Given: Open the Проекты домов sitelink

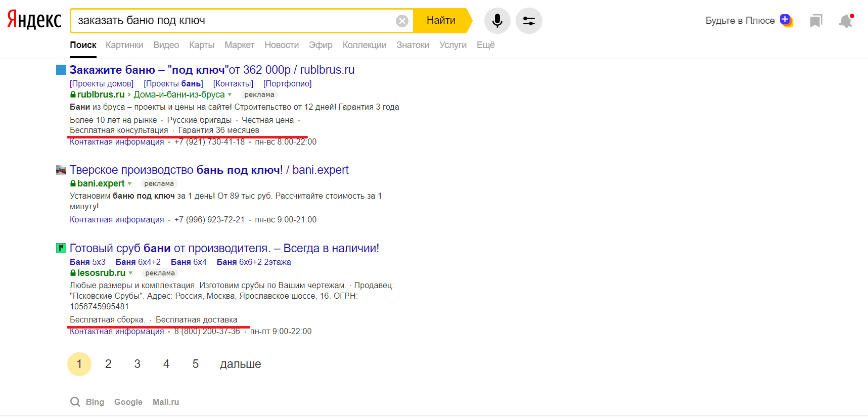Looking at the screenshot, I should (x=102, y=83).
